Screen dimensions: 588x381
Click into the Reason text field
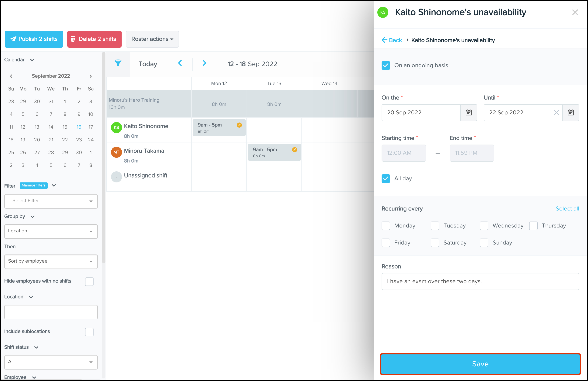[480, 281]
